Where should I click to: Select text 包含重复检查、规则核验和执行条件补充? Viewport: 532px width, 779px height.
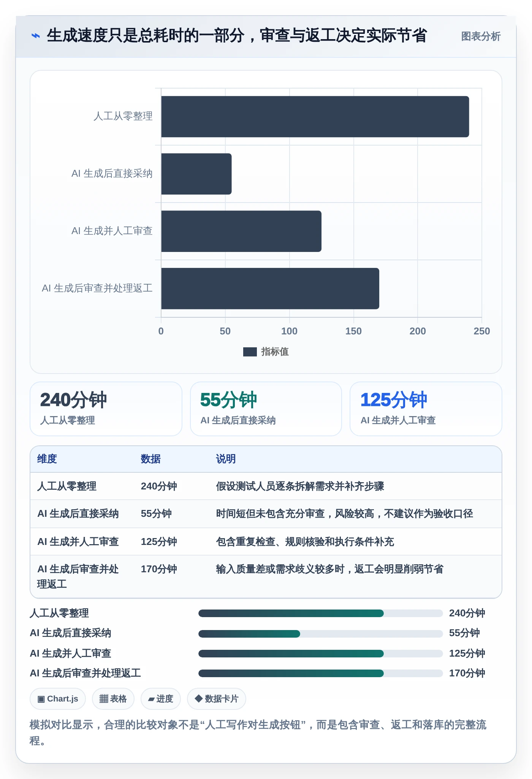coord(305,542)
